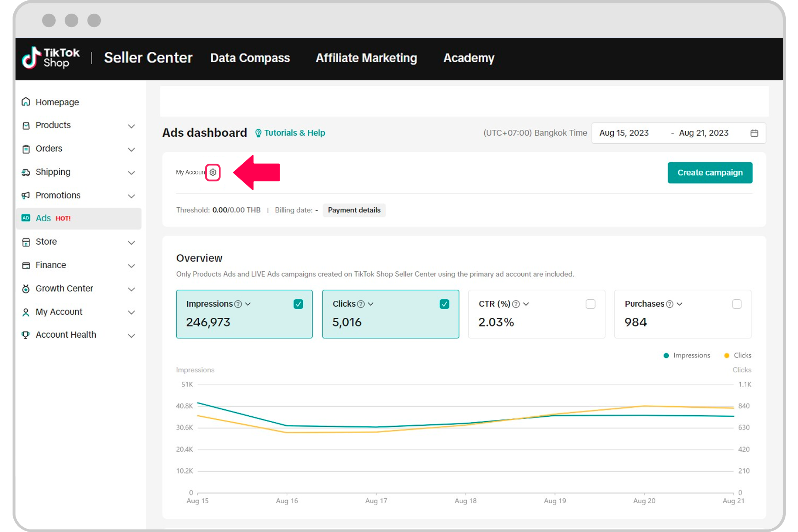The width and height of the screenshot is (798, 532).
Task: Open My Account settings gear icon
Action: tap(213, 172)
